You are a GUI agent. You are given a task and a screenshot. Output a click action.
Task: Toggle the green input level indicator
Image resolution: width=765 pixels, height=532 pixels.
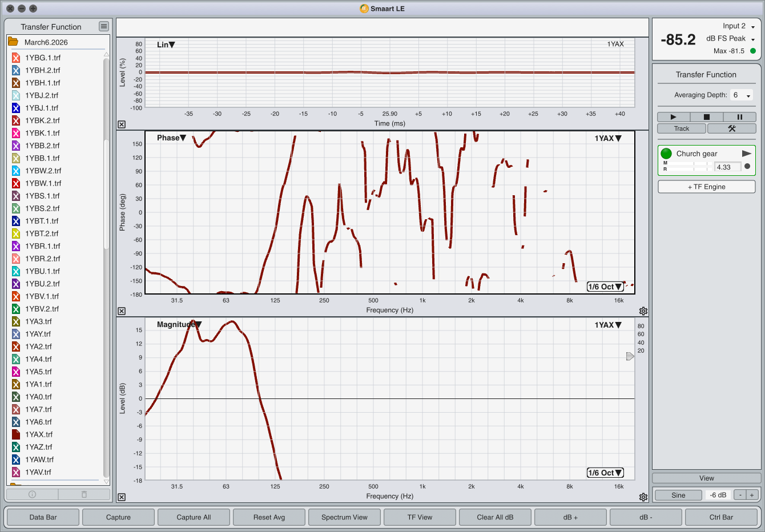753,51
